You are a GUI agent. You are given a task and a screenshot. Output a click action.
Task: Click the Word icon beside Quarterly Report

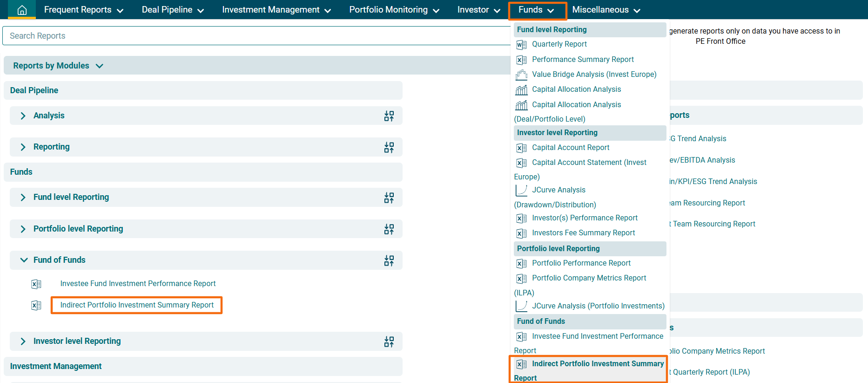coord(521,45)
